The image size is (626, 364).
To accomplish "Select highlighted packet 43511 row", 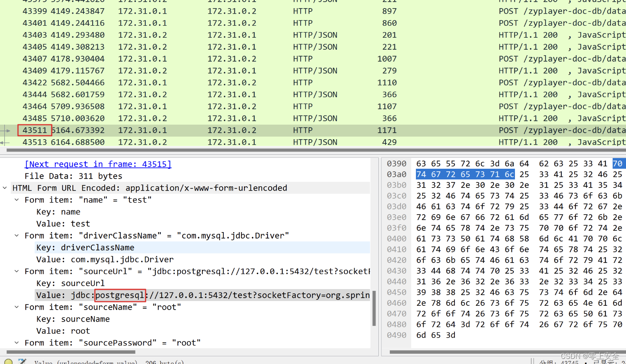I will (x=313, y=130).
